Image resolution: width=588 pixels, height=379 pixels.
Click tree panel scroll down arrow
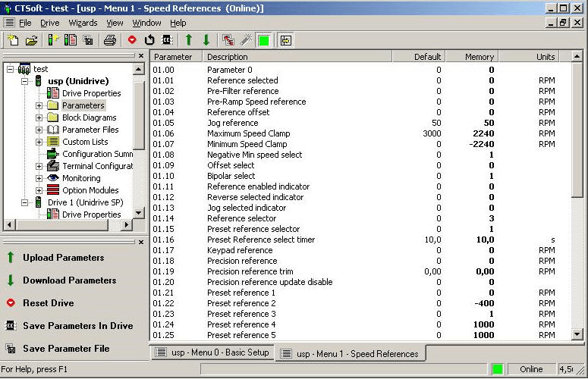pos(138,213)
